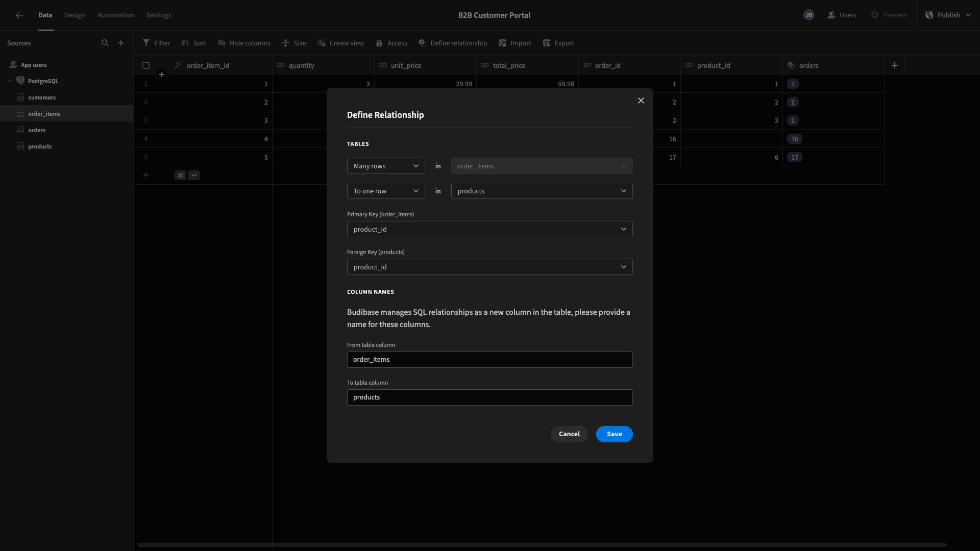Focus the To table column input
Viewport: 980px width, 551px height.
[x=490, y=397]
